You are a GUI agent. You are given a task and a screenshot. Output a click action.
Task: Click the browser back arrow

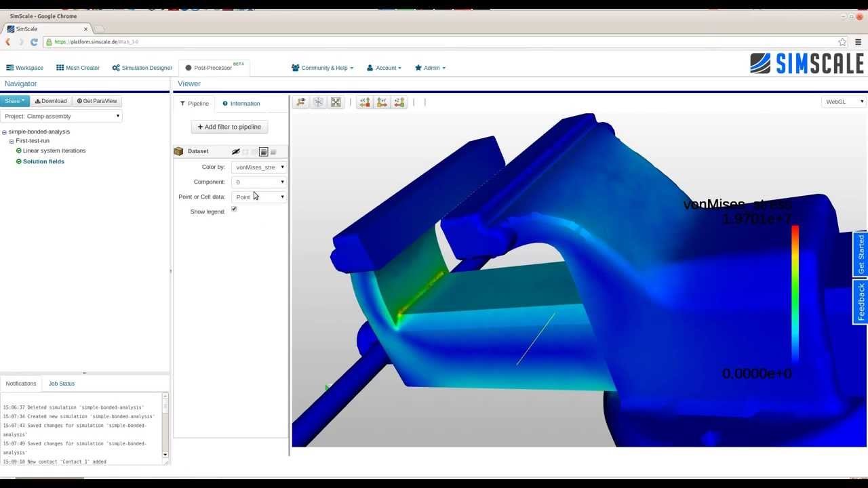8,42
